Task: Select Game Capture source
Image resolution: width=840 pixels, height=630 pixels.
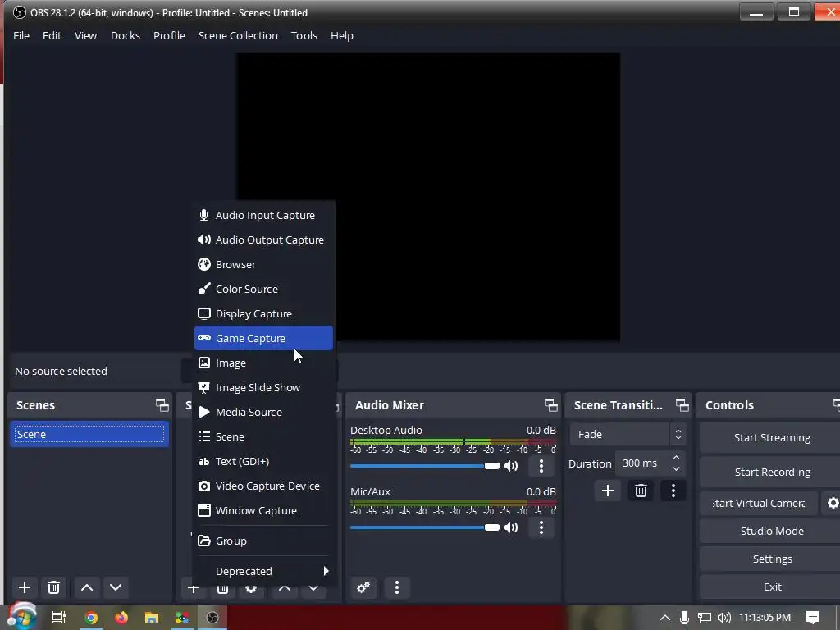Action: coord(263,338)
